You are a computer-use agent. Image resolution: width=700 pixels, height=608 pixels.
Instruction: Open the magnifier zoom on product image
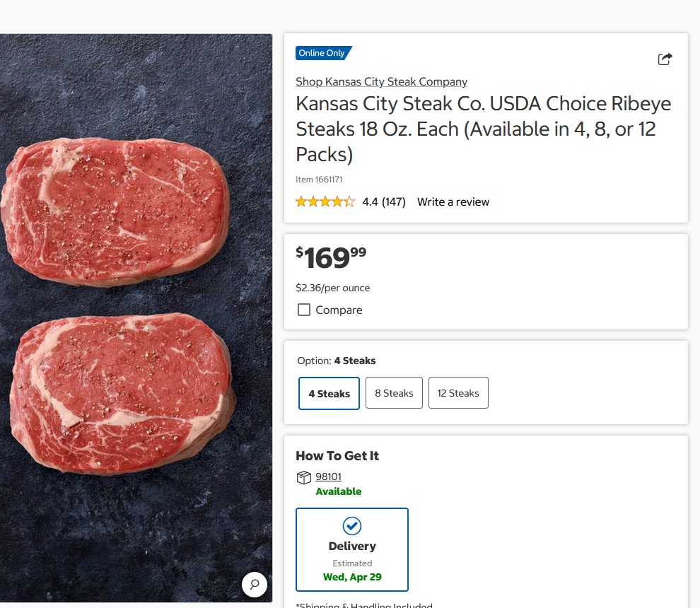[x=255, y=584]
